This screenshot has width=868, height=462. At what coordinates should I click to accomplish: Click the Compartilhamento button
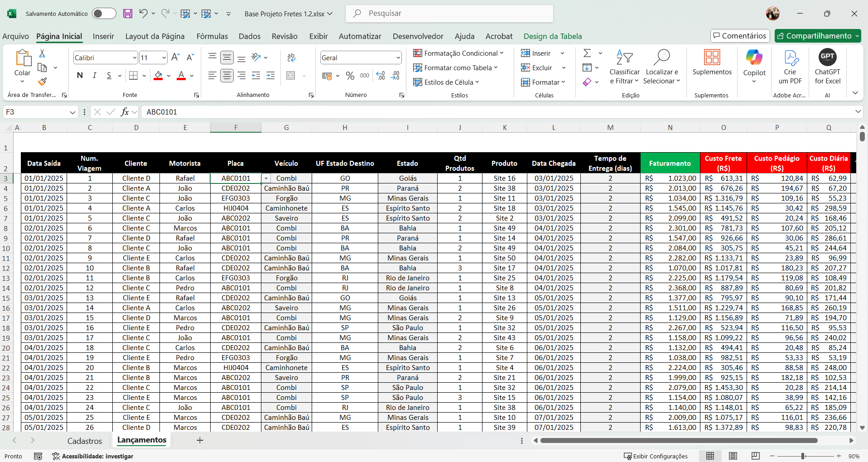[817, 36]
